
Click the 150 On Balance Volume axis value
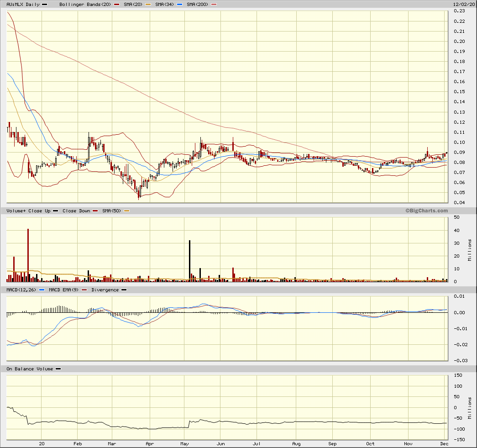pyautogui.click(x=458, y=375)
